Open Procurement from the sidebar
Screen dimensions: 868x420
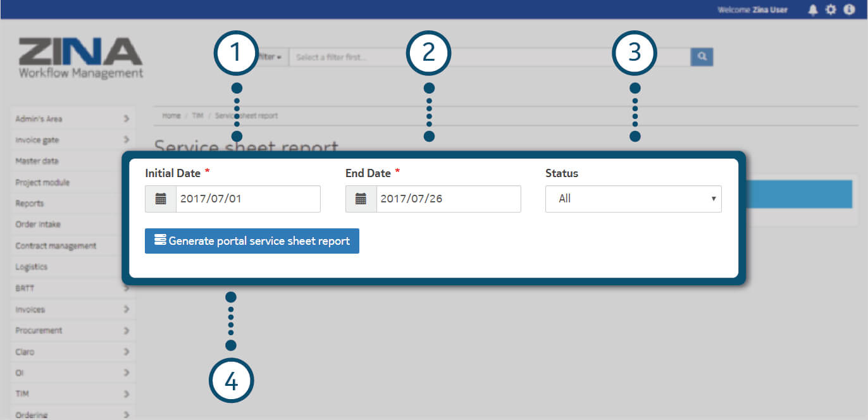click(x=39, y=331)
